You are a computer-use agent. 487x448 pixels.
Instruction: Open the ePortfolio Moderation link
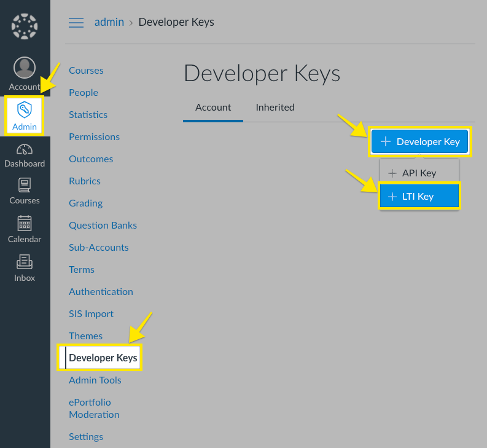(94, 409)
